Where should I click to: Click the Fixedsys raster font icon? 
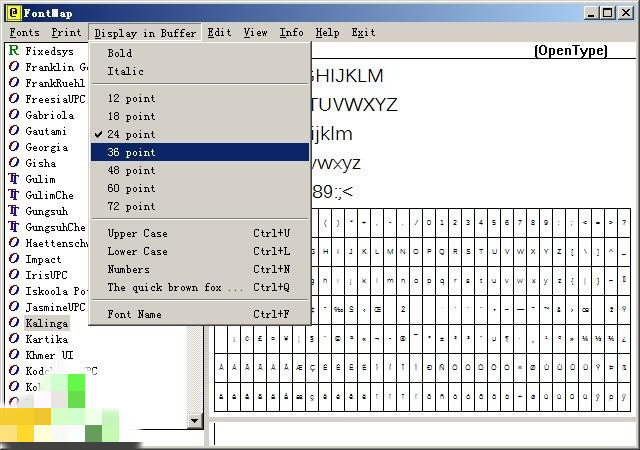pyautogui.click(x=14, y=51)
